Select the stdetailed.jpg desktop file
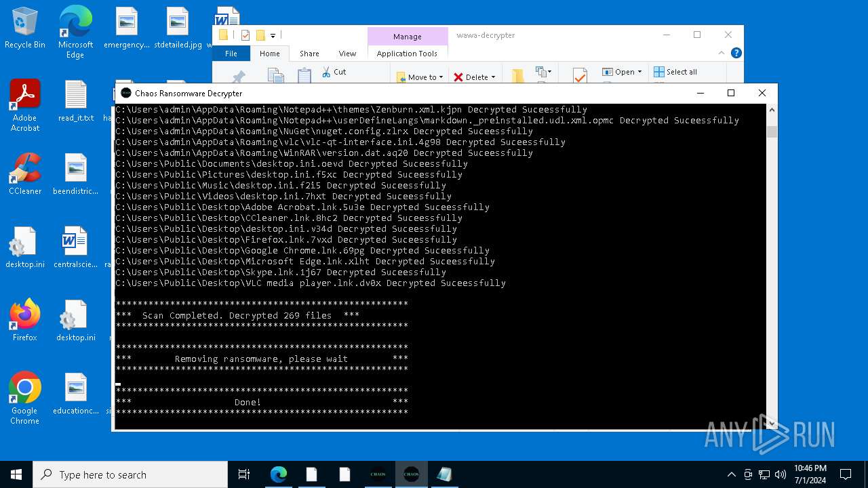 [x=178, y=28]
